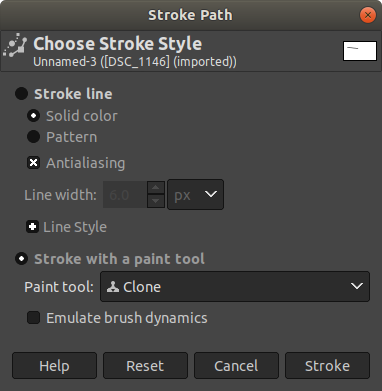Image resolution: width=382 pixels, height=391 pixels.
Task: Click the Reset button
Action: coord(145,366)
